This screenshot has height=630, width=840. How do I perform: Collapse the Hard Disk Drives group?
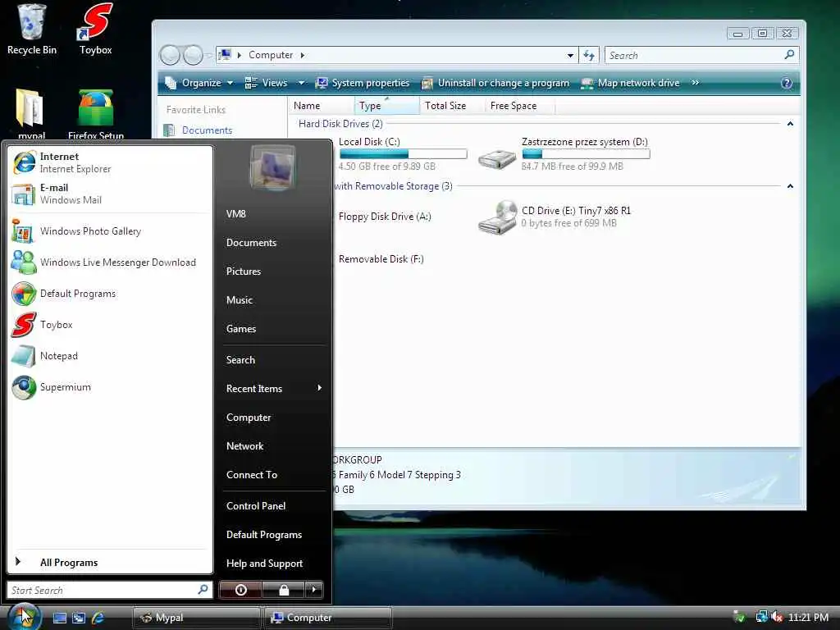click(x=790, y=124)
